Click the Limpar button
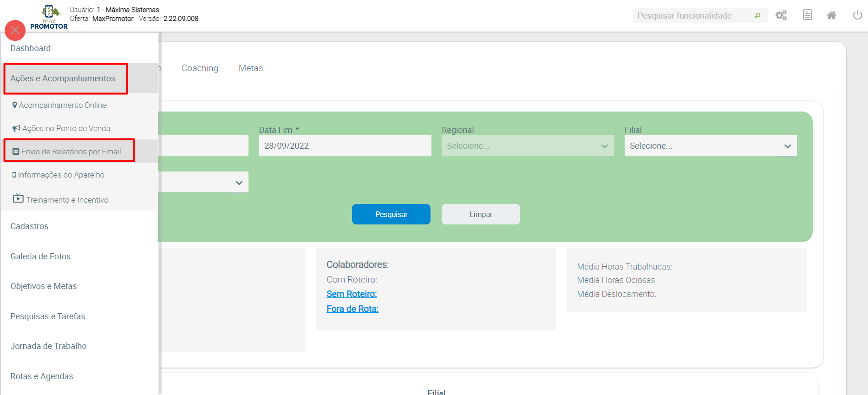This screenshot has height=395, width=868. click(481, 214)
